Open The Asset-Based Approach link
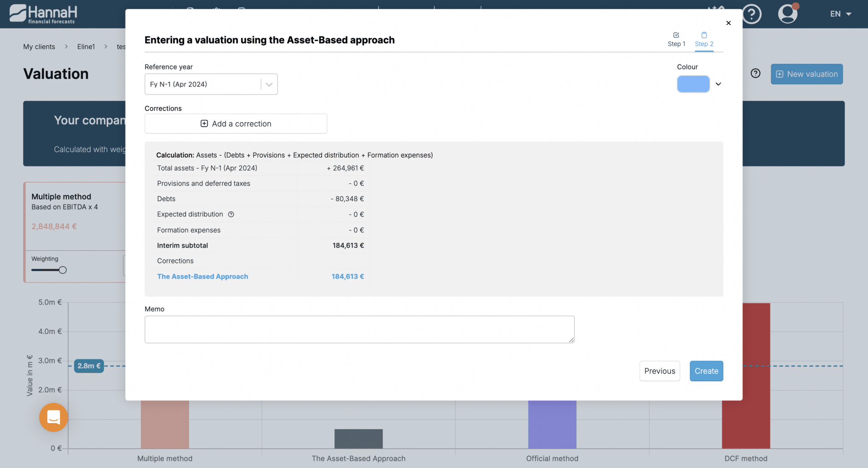Viewport: 868px width, 468px height. (x=203, y=276)
